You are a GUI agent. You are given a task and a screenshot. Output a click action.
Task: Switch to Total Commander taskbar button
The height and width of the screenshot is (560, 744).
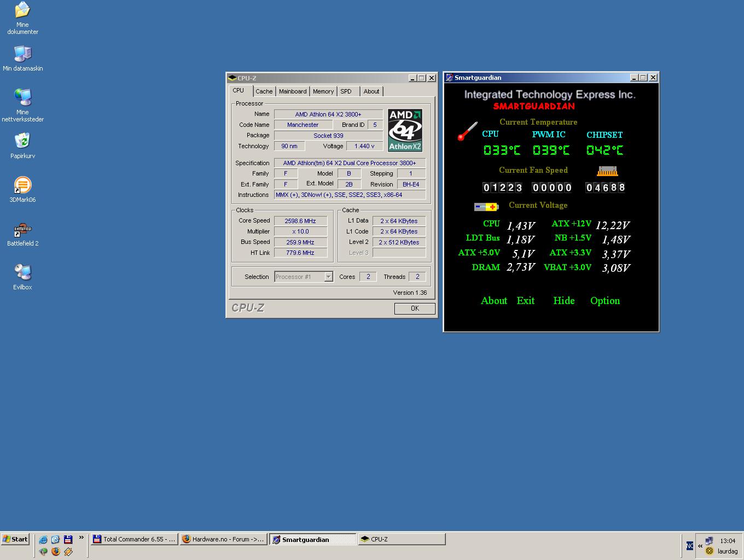click(x=134, y=539)
